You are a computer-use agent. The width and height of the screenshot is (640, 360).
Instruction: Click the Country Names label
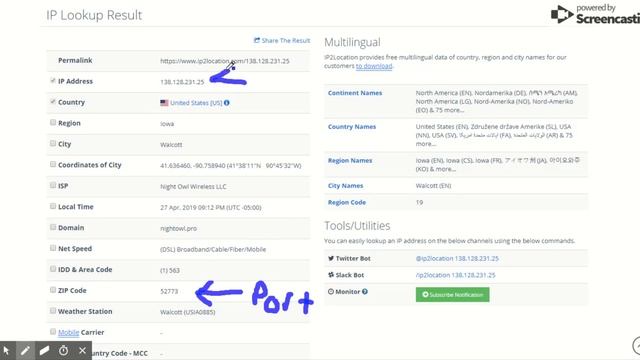point(352,127)
